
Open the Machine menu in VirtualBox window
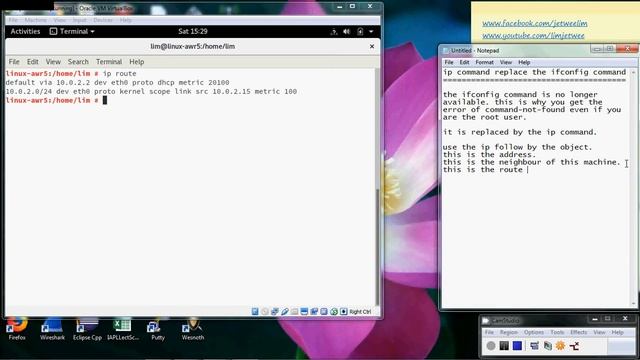click(36, 20)
